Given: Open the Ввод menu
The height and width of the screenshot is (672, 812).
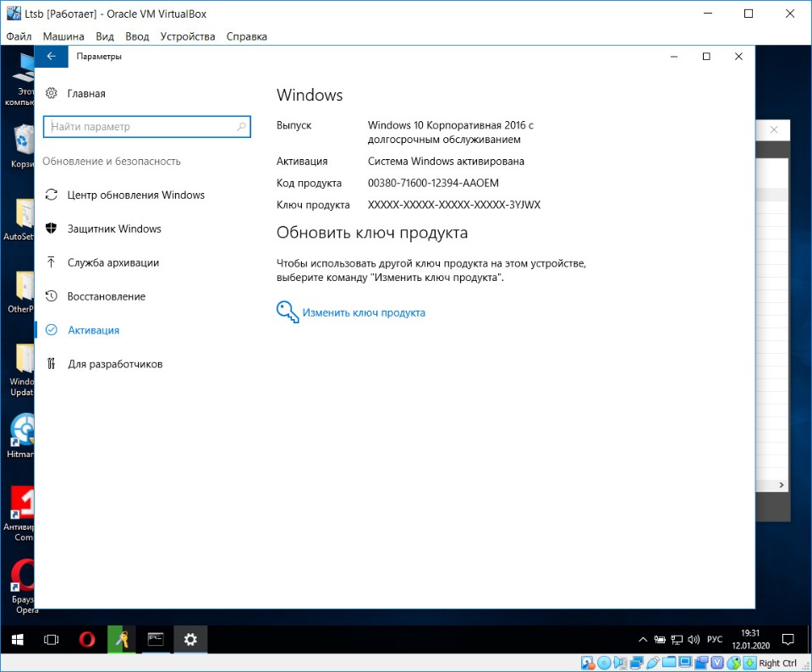Looking at the screenshot, I should tap(137, 36).
